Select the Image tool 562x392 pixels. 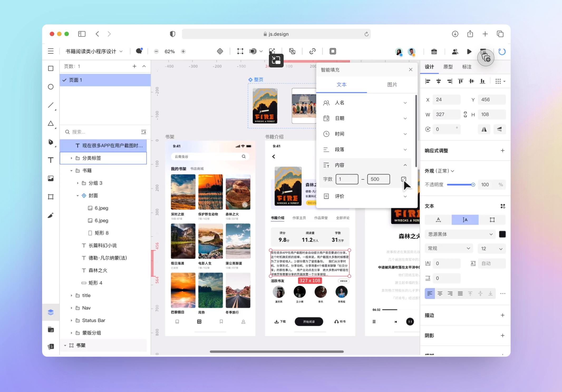(51, 178)
